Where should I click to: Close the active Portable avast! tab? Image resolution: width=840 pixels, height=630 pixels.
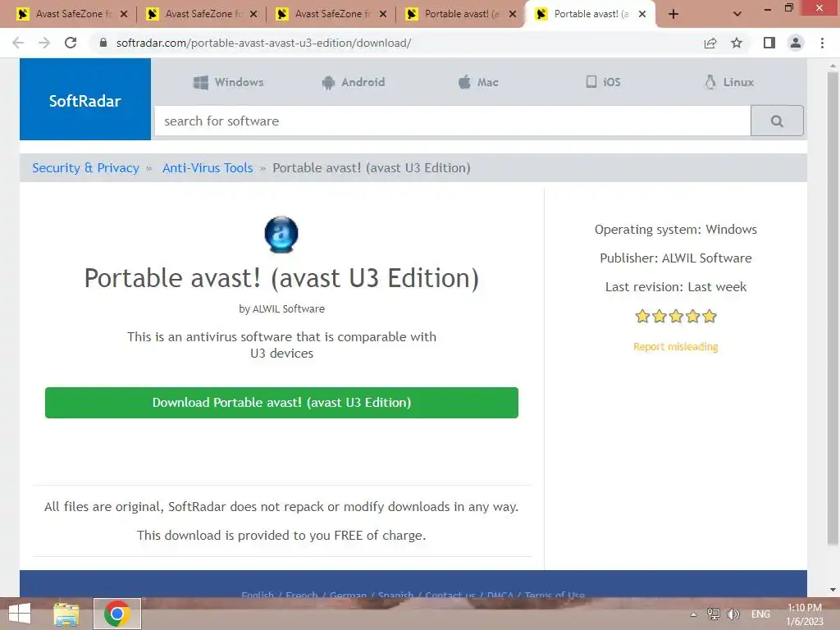point(642,14)
